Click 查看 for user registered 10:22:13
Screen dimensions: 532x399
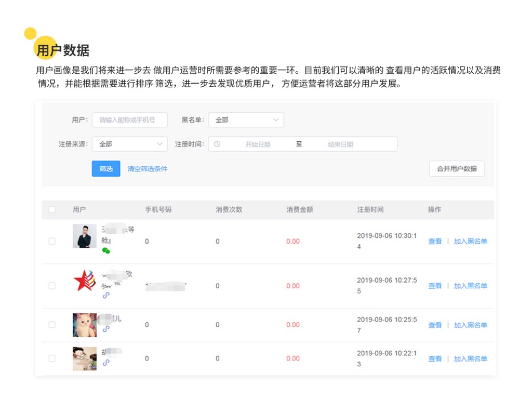click(x=435, y=358)
